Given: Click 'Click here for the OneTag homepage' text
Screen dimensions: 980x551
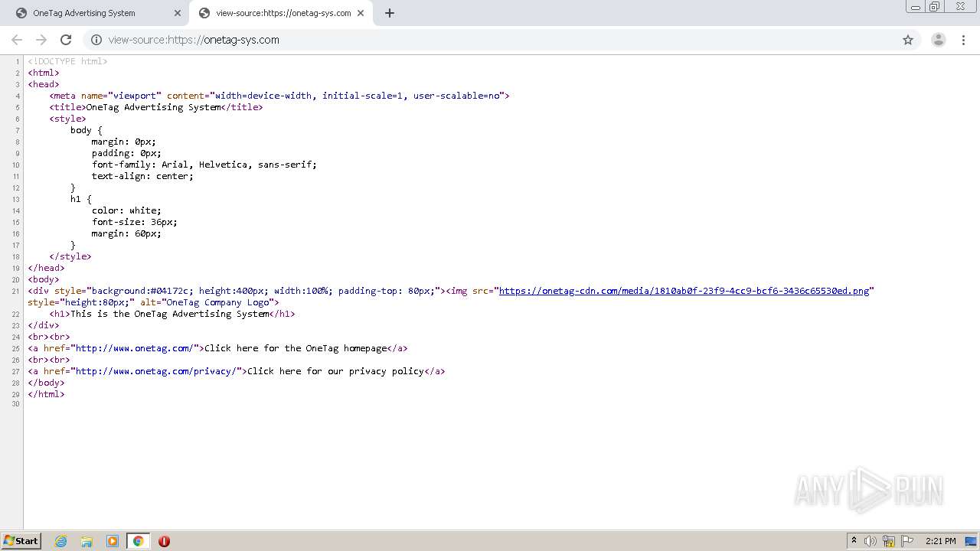Looking at the screenshot, I should tap(296, 348).
